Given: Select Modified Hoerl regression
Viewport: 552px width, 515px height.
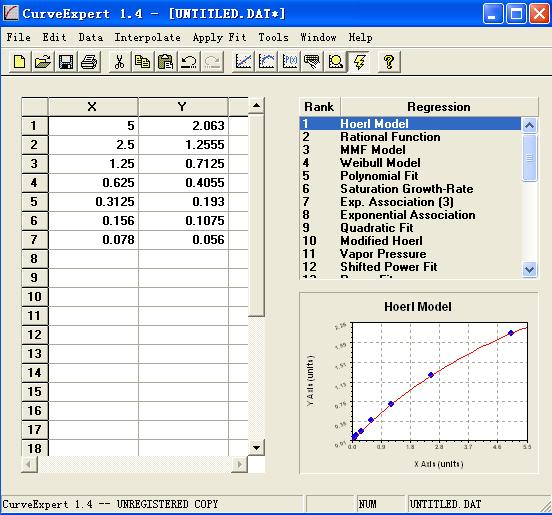Looking at the screenshot, I should point(410,241).
